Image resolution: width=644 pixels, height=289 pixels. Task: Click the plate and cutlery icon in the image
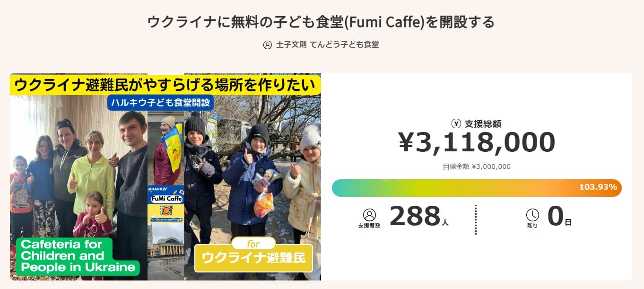tap(165, 210)
